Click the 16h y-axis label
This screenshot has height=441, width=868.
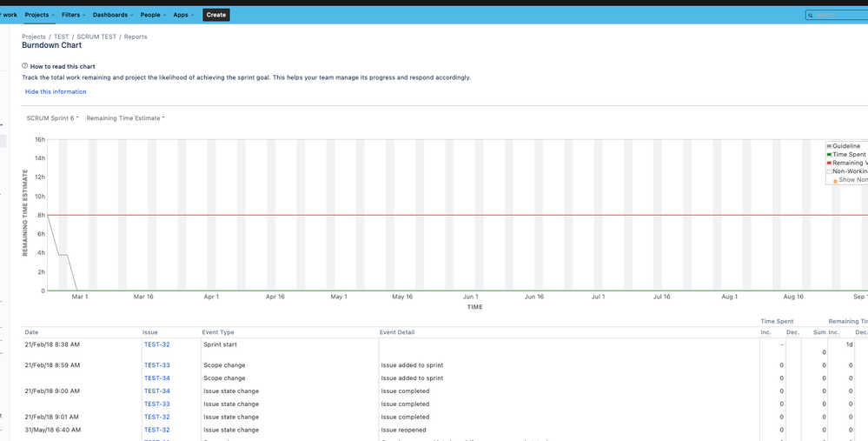[x=40, y=140]
